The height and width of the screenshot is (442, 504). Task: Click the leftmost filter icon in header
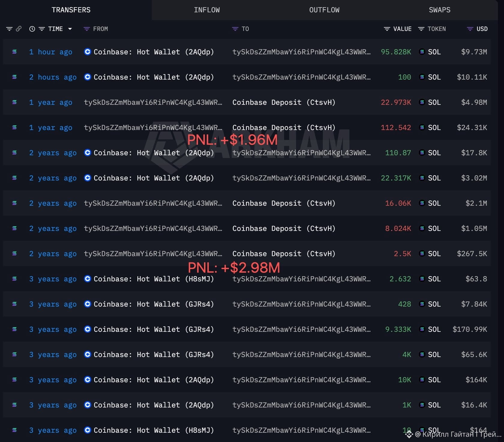[x=9, y=29]
